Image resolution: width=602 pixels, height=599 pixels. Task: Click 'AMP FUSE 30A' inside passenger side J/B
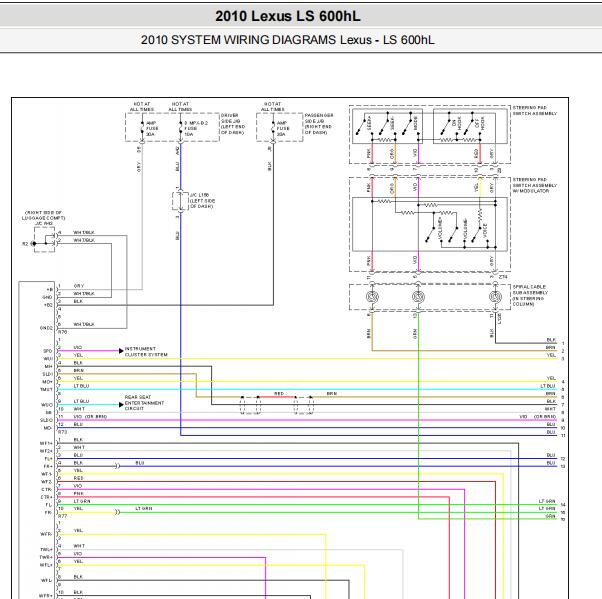[283, 129]
